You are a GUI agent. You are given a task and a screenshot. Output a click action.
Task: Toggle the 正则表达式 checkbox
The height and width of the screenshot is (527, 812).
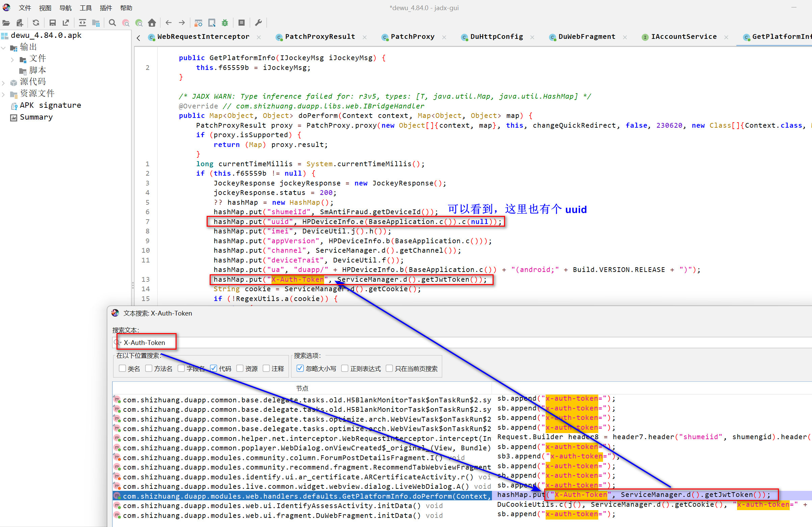coord(345,368)
